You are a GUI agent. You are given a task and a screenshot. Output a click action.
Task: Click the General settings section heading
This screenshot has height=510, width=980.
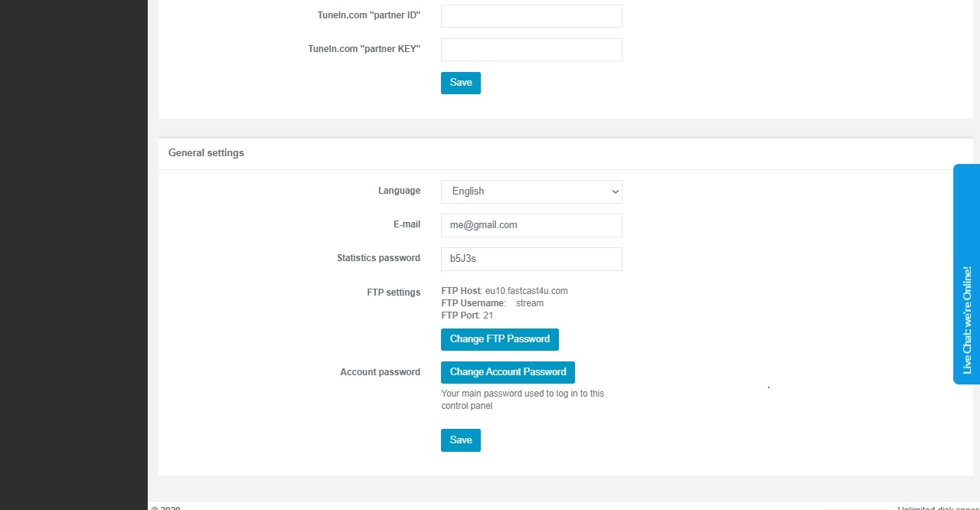click(x=206, y=153)
